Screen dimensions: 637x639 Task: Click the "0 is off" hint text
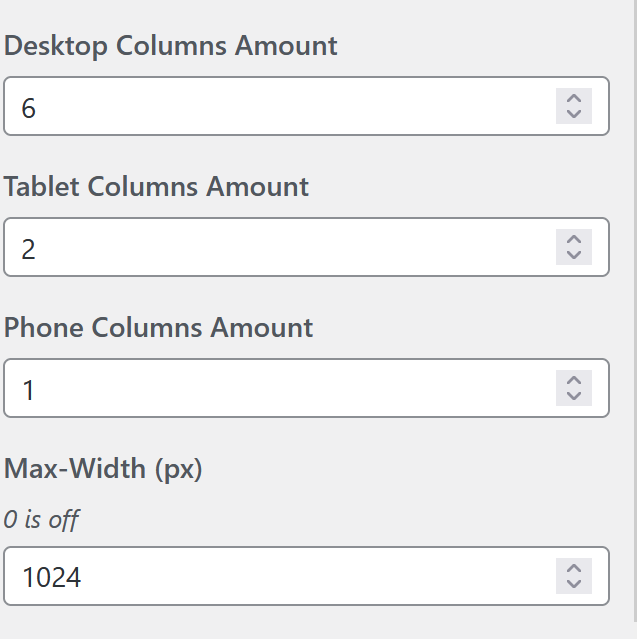[41, 520]
